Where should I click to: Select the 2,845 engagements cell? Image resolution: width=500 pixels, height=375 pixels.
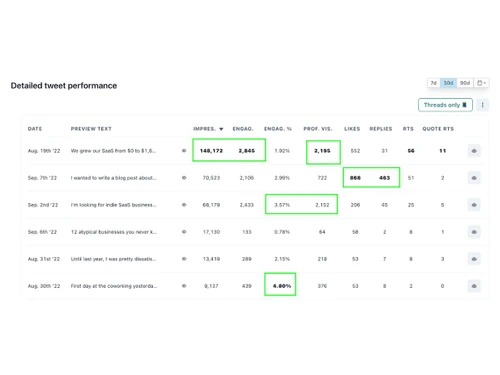pos(247,151)
